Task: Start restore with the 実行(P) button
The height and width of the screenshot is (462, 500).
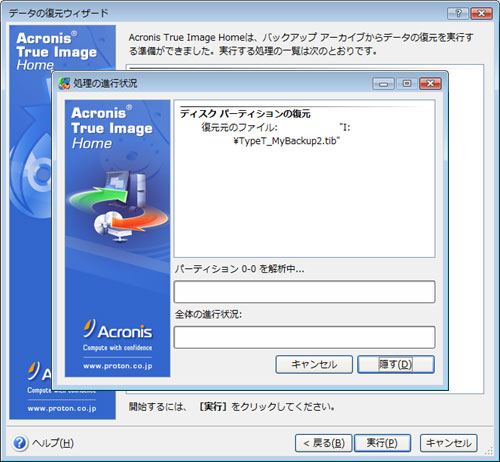Action: (x=382, y=443)
